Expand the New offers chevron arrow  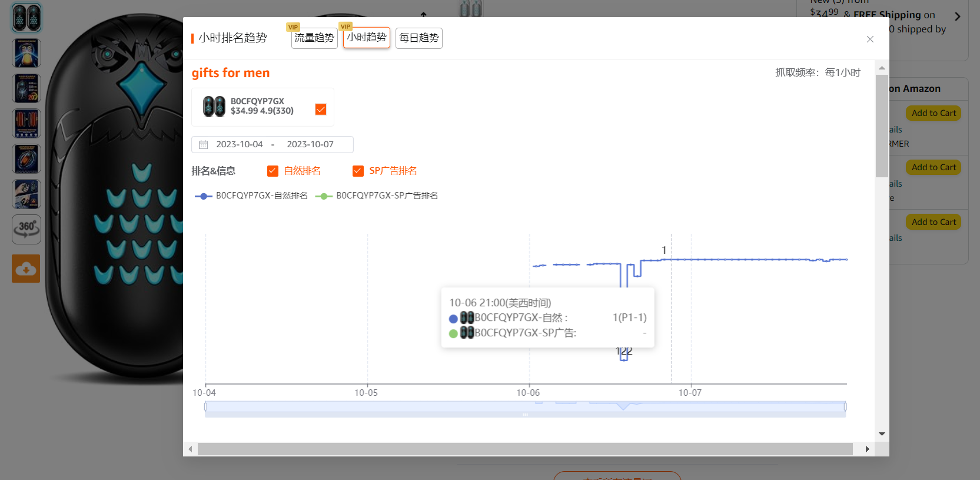[x=958, y=16]
